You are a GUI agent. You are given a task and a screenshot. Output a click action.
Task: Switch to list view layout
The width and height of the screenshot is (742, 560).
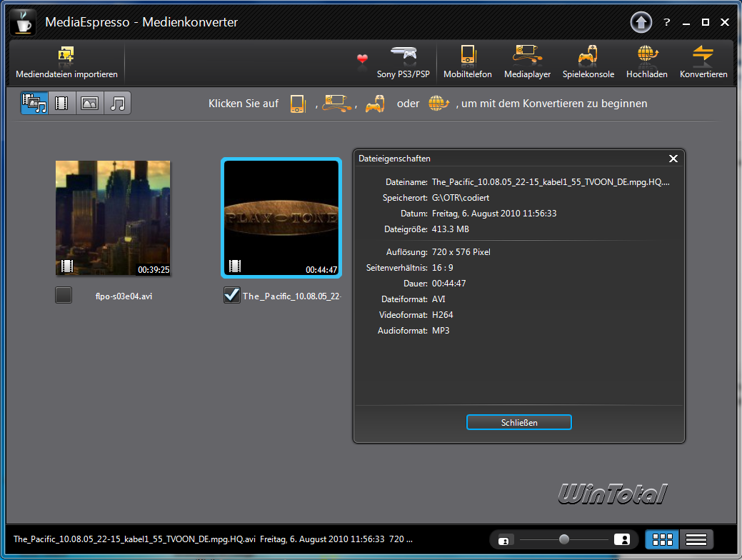click(696, 539)
